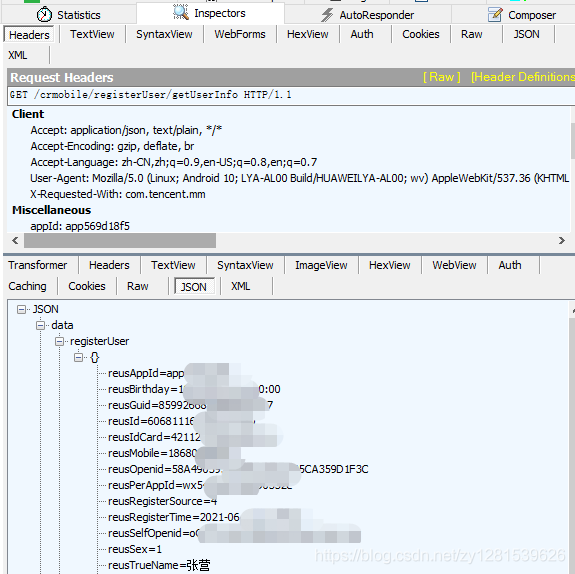Screen dimensions: 575x574
Task: Collapse the registerUser tree node
Action: point(59,341)
